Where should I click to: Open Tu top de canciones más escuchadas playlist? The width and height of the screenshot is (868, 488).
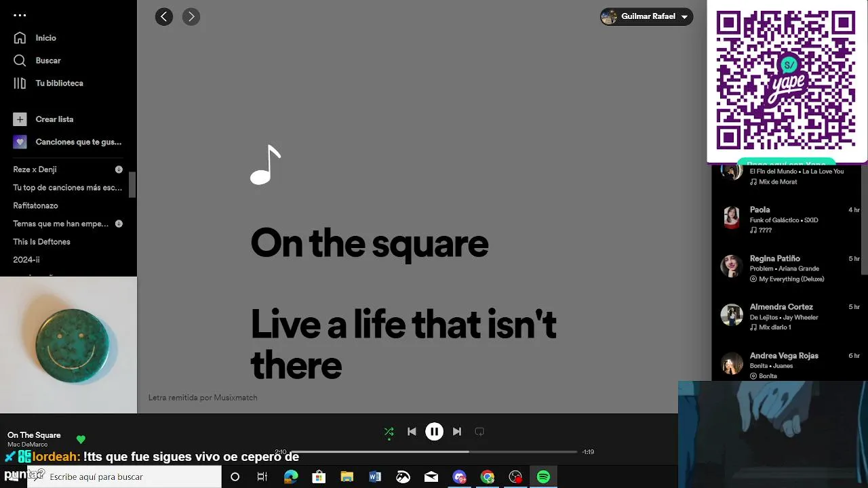coord(68,188)
